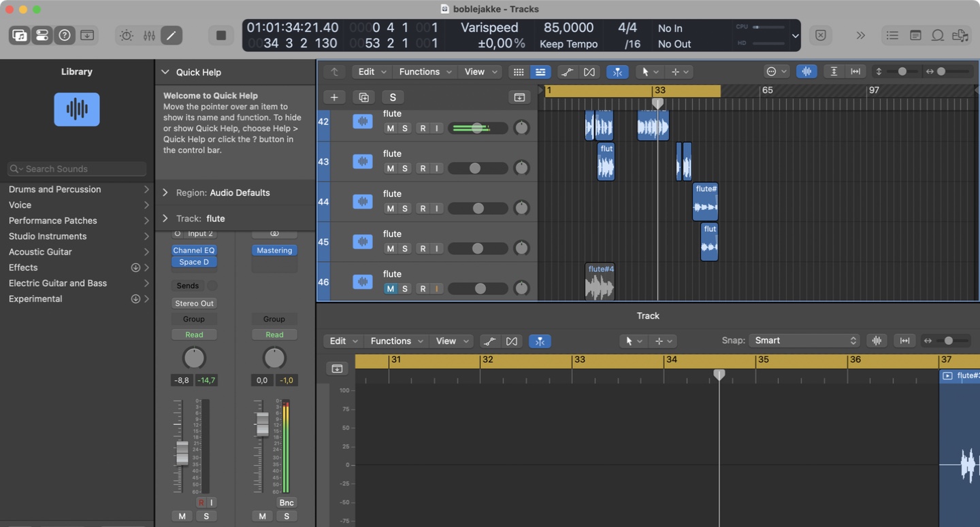Toggle the Mixer button in the control bar

tap(149, 35)
